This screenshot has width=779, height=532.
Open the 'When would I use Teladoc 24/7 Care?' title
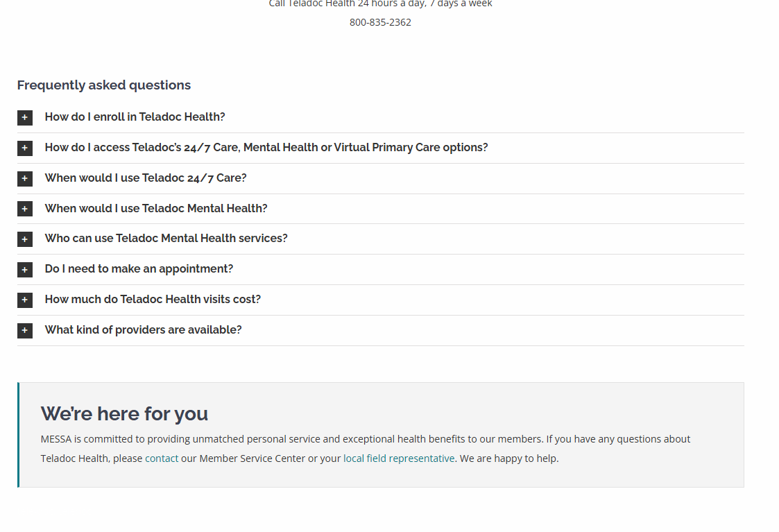tap(146, 178)
